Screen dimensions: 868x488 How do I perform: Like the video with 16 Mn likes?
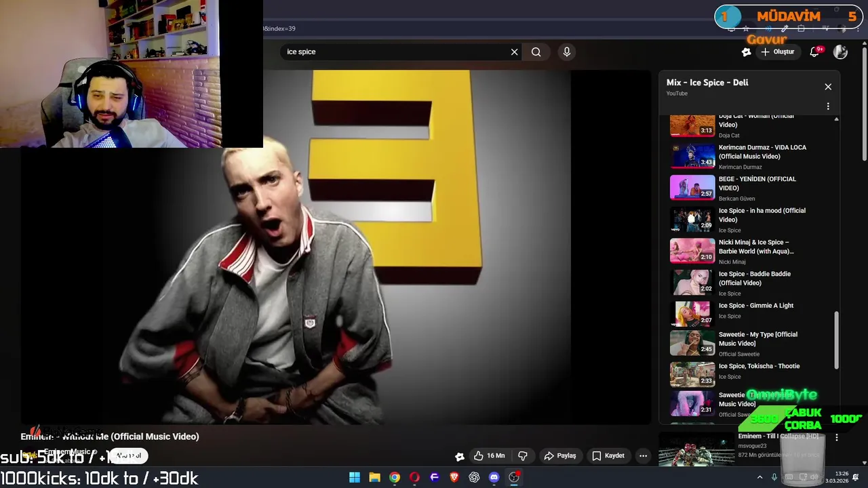pos(489,455)
